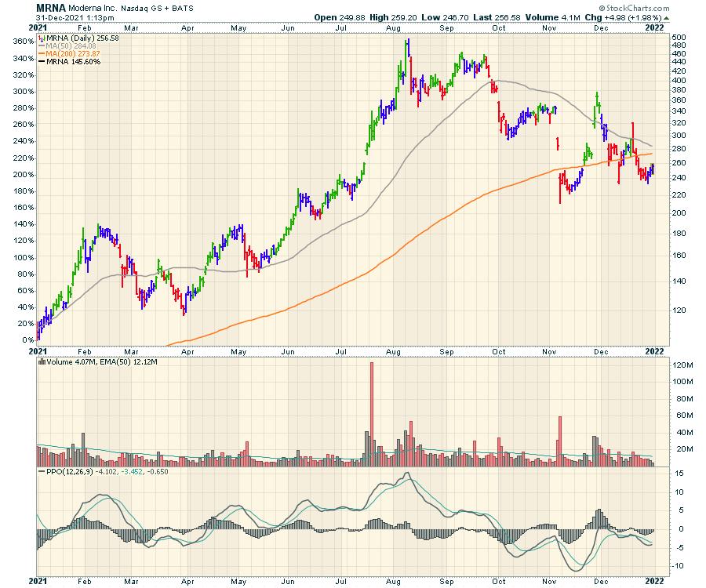Click the PPO(12,26,9) legend dash marker
Image resolution: width=706 pixels, height=588 pixels.
(x=42, y=472)
